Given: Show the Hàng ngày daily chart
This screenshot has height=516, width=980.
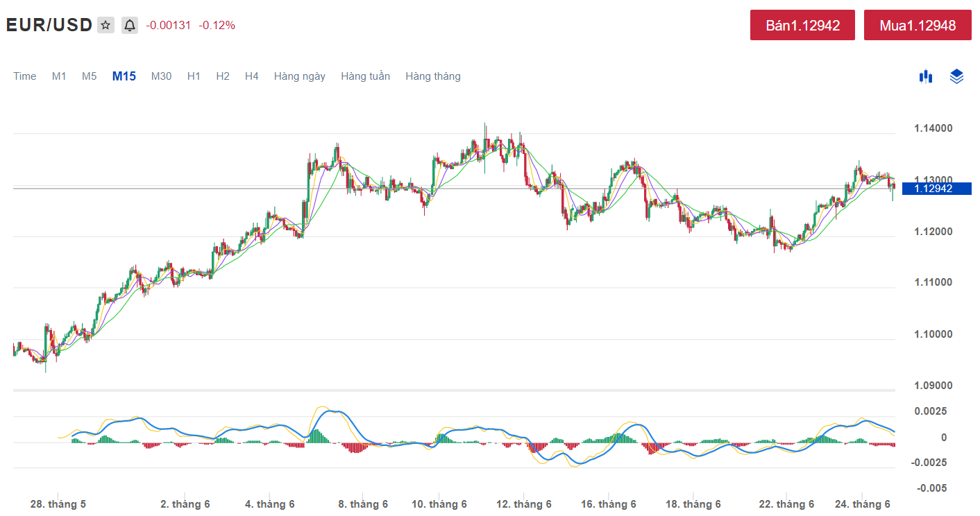Looking at the screenshot, I should (x=299, y=76).
